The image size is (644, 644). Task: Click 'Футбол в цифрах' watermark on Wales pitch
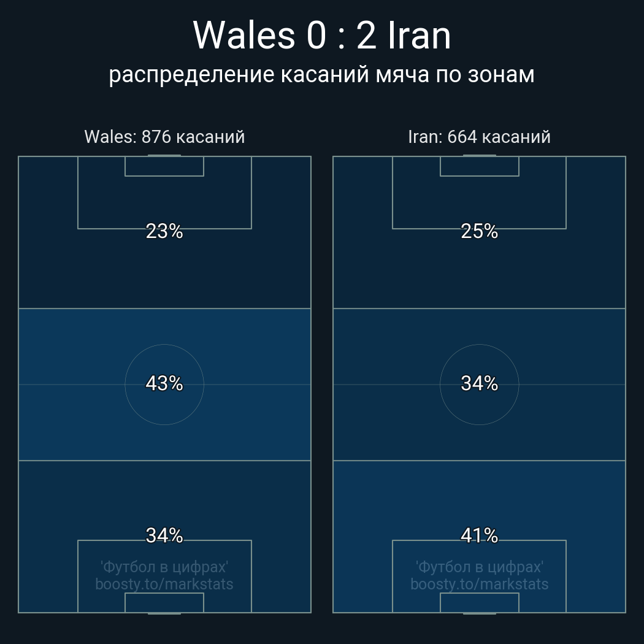(x=164, y=567)
